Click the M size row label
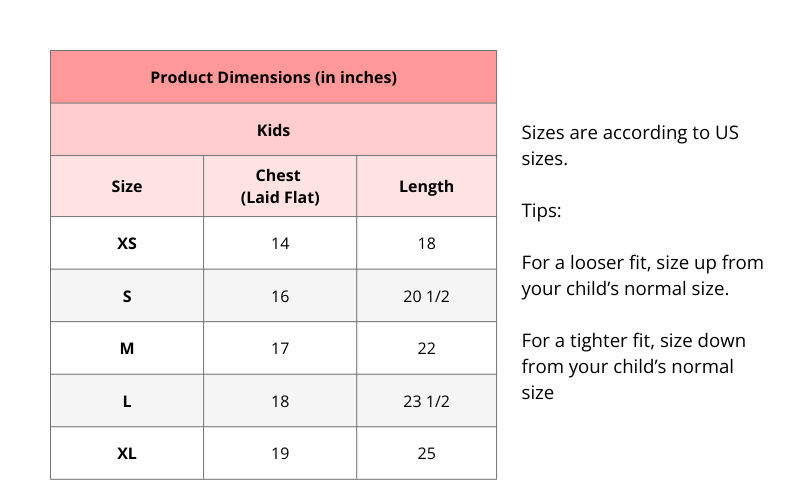 click(127, 348)
